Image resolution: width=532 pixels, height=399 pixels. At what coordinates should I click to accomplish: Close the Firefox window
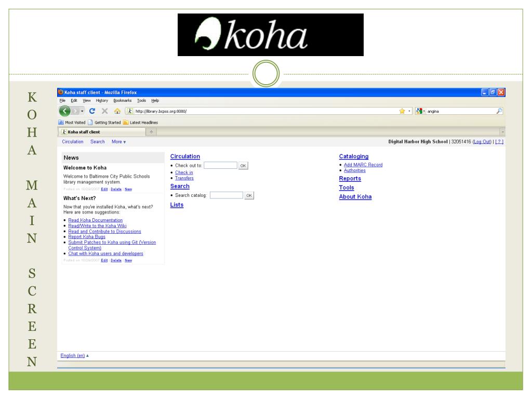501,92
